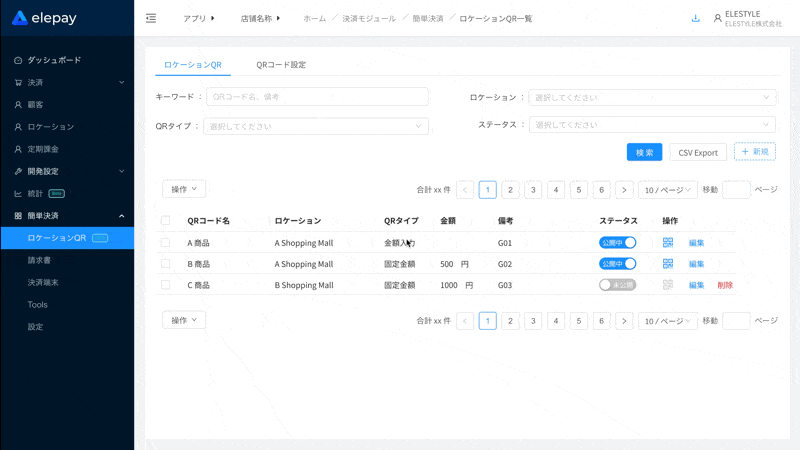
Task: Open the QRタイプ dropdown filter
Action: [316, 126]
